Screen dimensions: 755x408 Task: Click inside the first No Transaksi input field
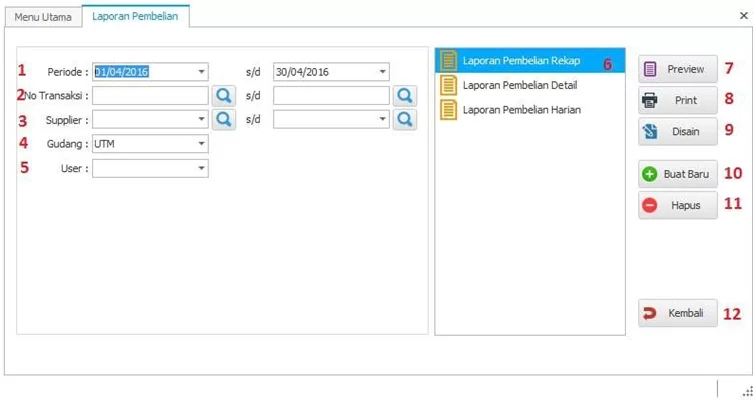[x=150, y=96]
